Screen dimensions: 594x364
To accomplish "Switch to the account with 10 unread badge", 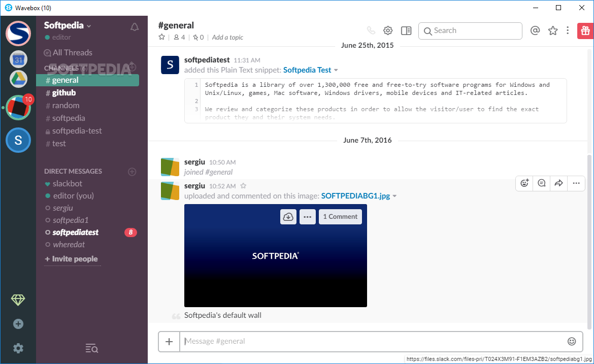I will tap(18, 108).
